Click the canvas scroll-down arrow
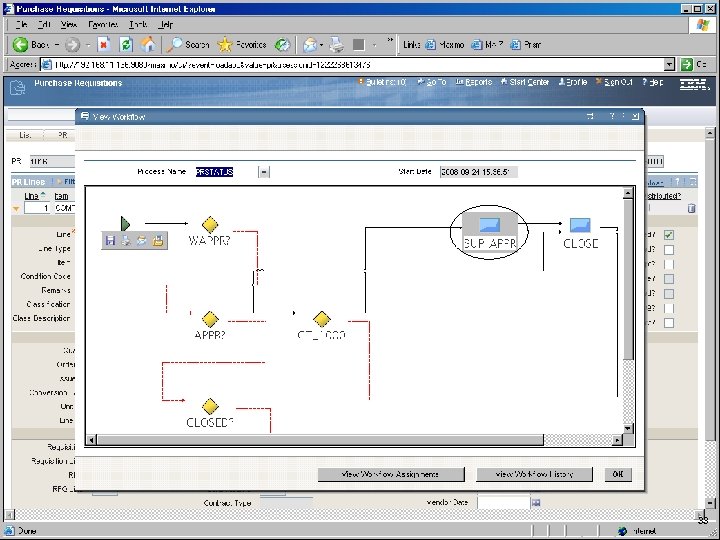 [628, 428]
